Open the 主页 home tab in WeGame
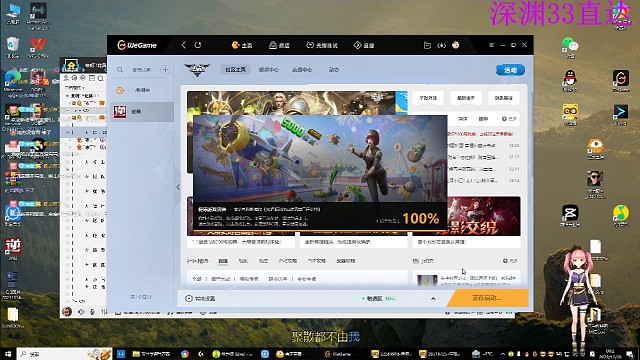The image size is (640, 360). click(242, 45)
